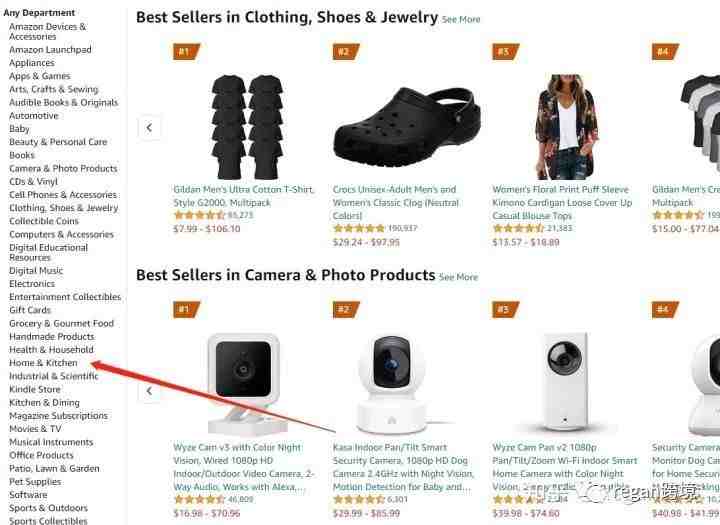Open See More for Camera & Photo Products

pos(458,277)
